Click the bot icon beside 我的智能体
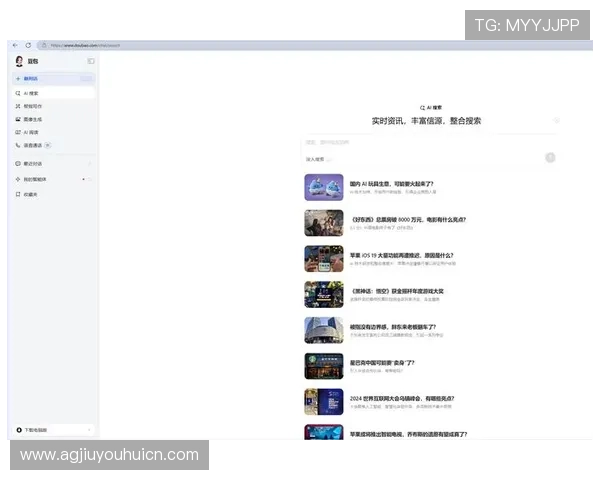 click(x=18, y=179)
